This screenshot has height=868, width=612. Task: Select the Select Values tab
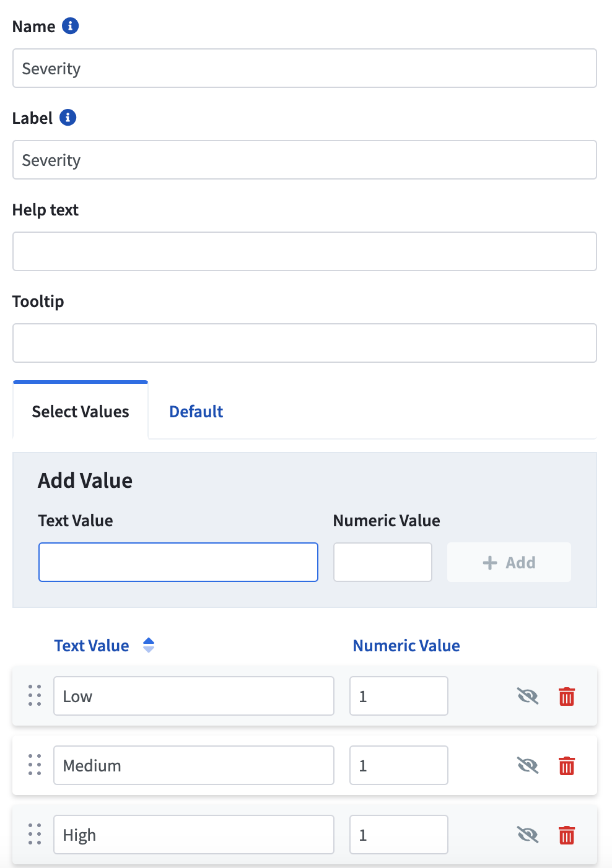pyautogui.click(x=81, y=410)
